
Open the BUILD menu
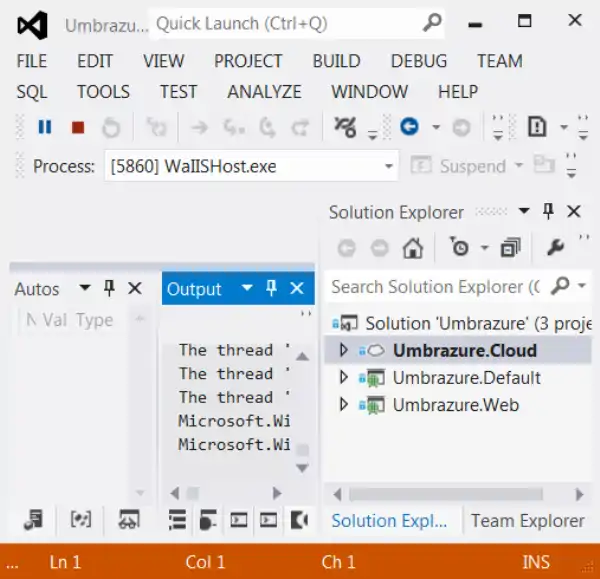coord(337,61)
